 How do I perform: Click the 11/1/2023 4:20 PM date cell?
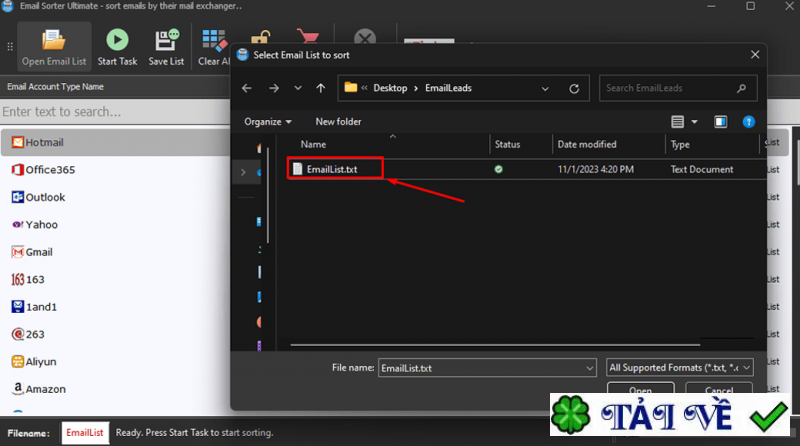595,169
